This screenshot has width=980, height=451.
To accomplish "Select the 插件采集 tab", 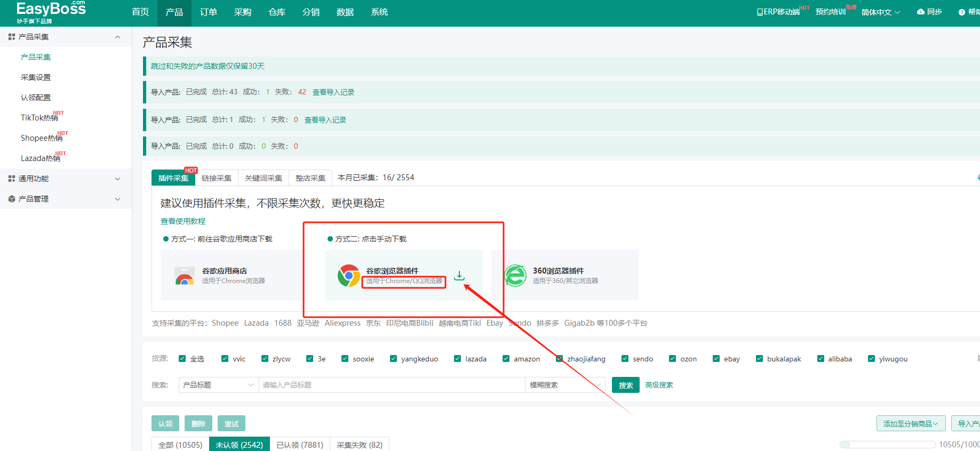I will pyautogui.click(x=173, y=178).
